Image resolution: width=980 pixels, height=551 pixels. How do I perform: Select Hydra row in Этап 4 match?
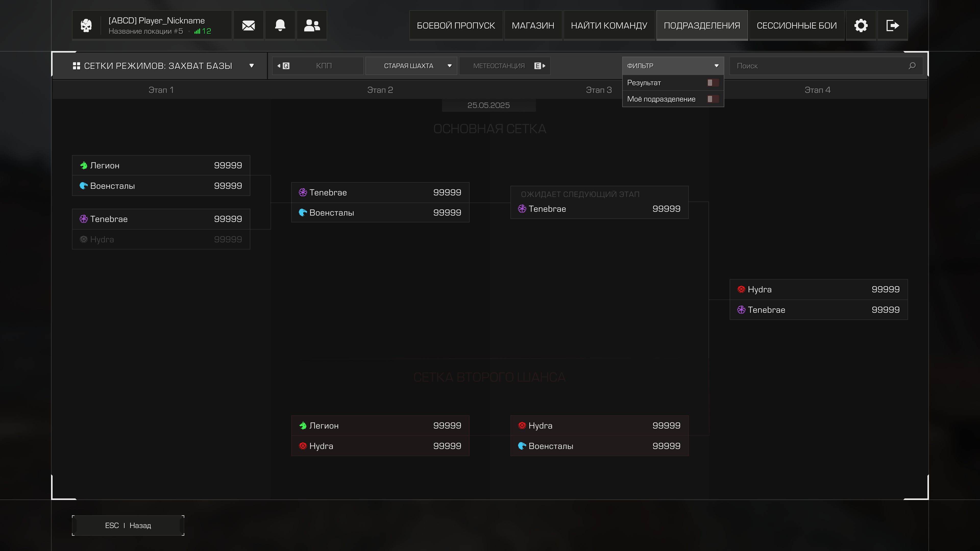tap(818, 289)
